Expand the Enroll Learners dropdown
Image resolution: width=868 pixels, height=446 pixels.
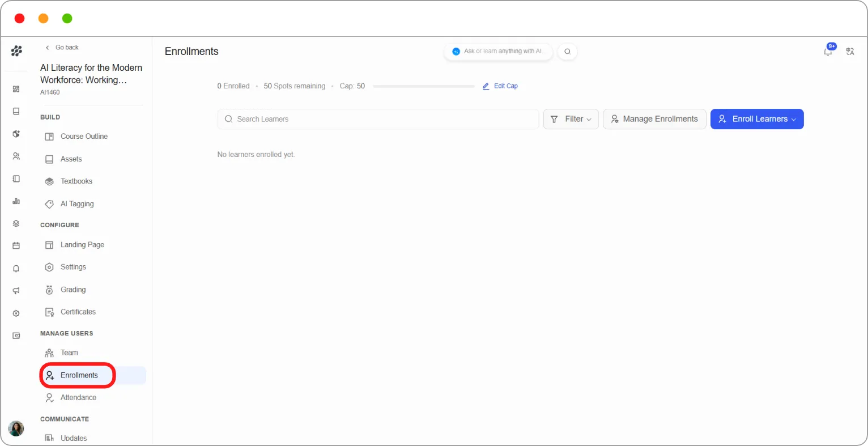[x=757, y=119]
